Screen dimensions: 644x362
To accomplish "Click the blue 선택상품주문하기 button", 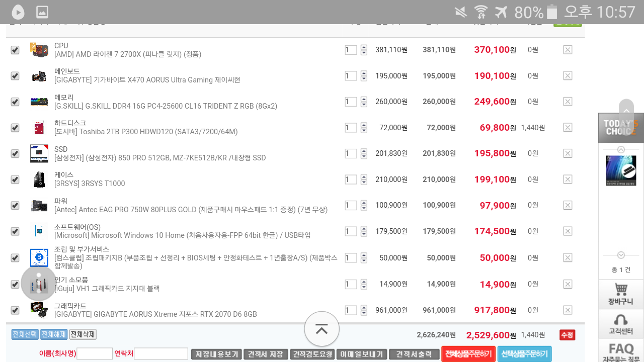I will pos(525,354).
